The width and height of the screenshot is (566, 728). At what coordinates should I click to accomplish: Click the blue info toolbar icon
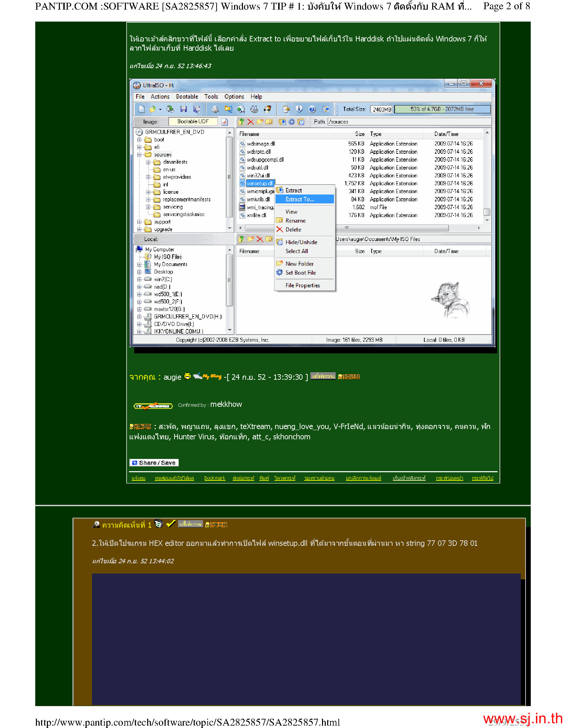coord(299,109)
